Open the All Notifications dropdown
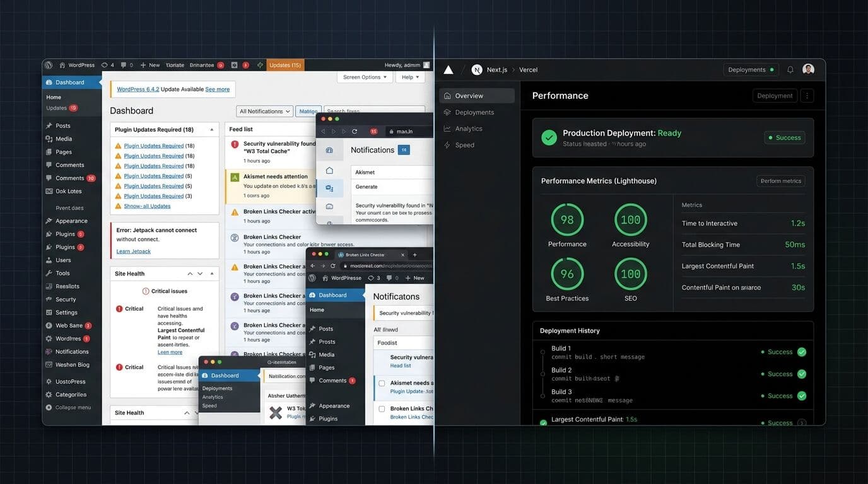The width and height of the screenshot is (868, 484). tap(265, 111)
